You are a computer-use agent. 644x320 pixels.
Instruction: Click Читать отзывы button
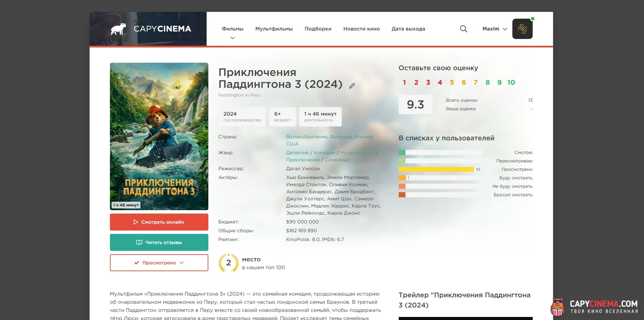159,242
